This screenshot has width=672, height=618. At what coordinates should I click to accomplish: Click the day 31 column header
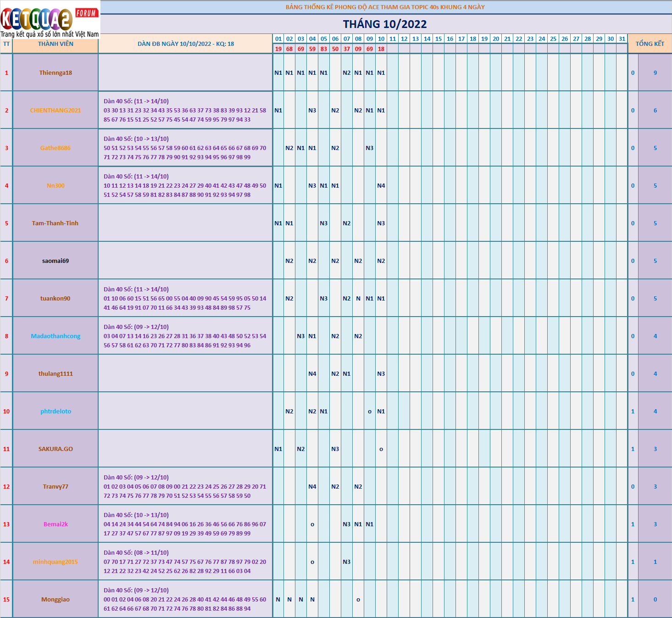click(622, 39)
